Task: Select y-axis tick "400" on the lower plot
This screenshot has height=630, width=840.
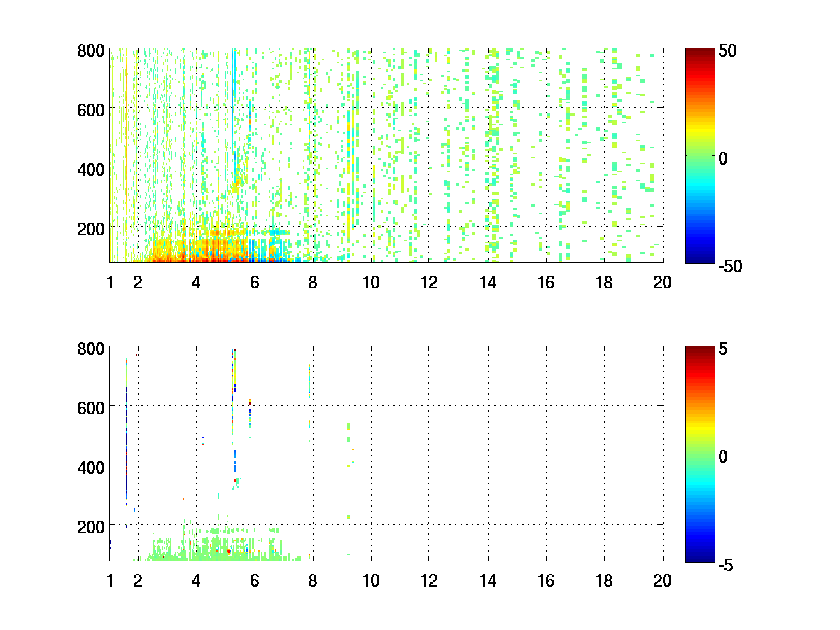Action: point(91,467)
